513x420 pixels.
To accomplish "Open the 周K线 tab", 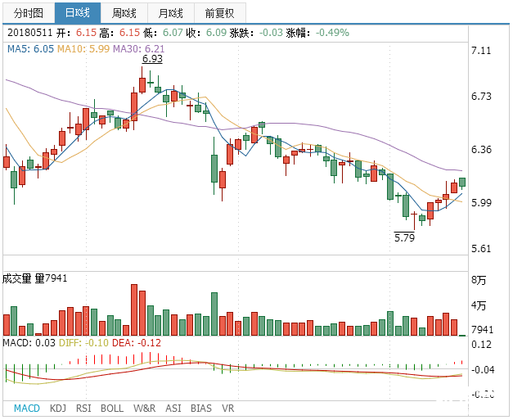I will pos(124,13).
